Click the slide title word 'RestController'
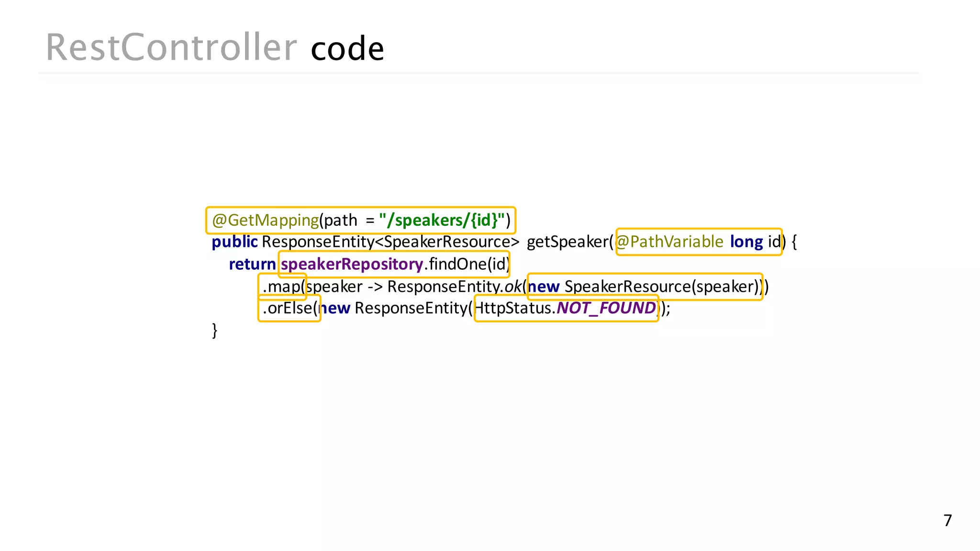The width and height of the screenshot is (980, 551). (x=171, y=48)
